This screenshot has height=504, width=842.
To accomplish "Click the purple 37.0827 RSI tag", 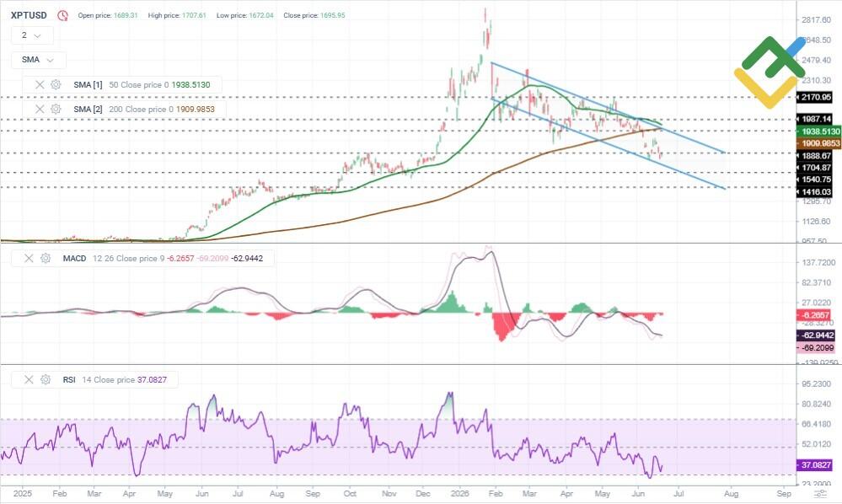I will point(815,465).
